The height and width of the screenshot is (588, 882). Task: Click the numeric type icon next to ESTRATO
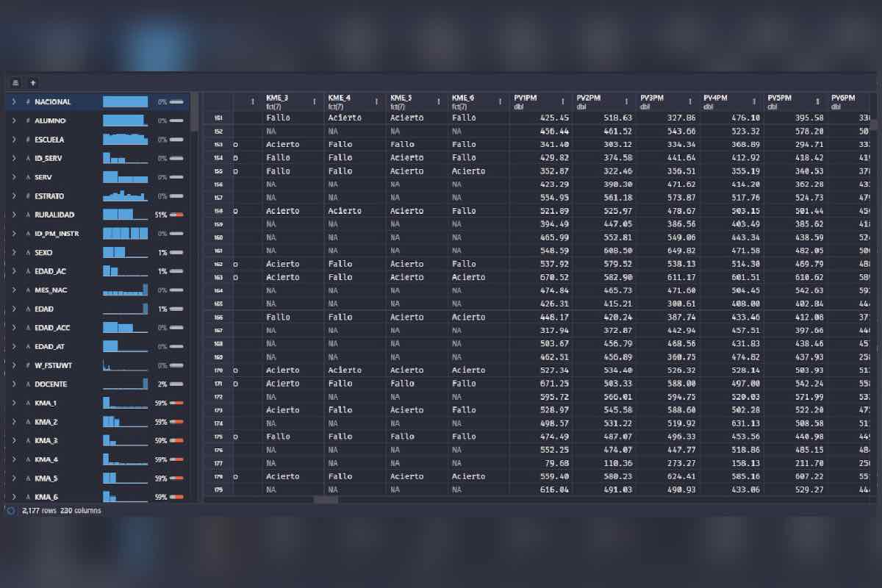click(28, 196)
